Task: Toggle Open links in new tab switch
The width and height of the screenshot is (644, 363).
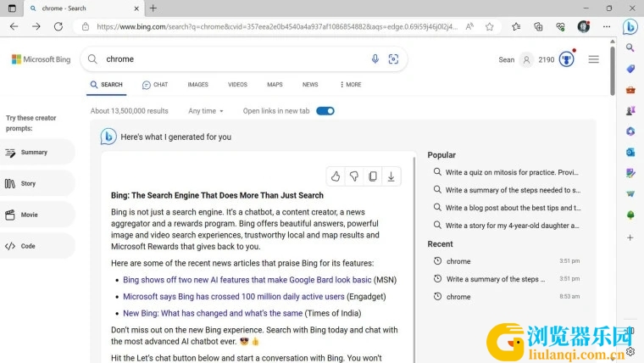Action: pos(325,111)
